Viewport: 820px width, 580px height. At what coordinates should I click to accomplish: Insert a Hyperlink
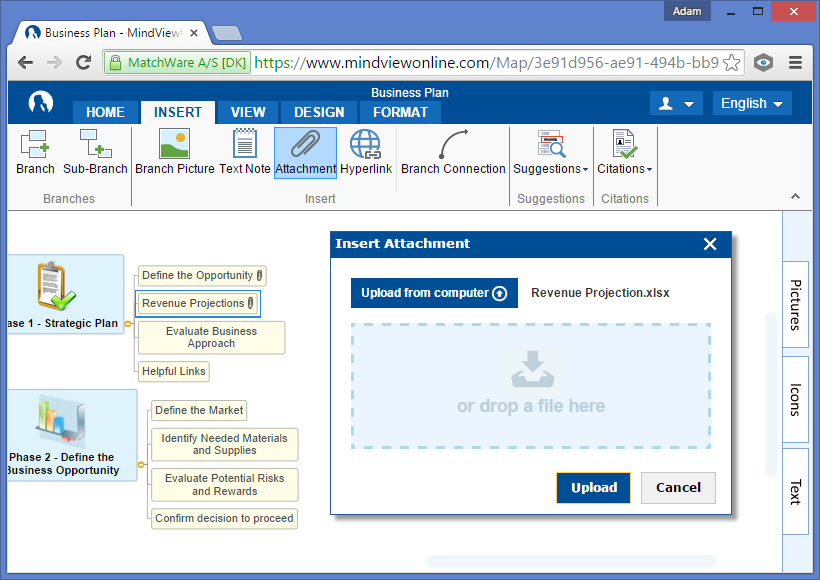366,152
